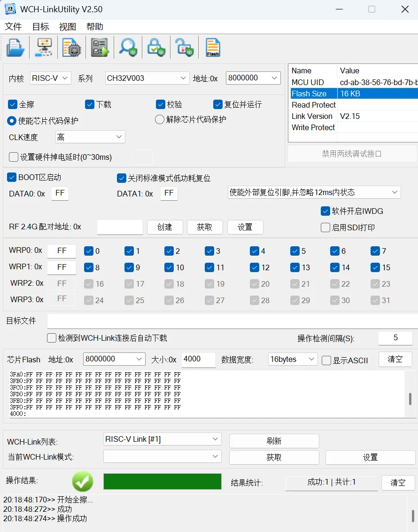The width and height of the screenshot is (418, 532).
Task: Click the green checkmark result icon
Action: [83, 481]
